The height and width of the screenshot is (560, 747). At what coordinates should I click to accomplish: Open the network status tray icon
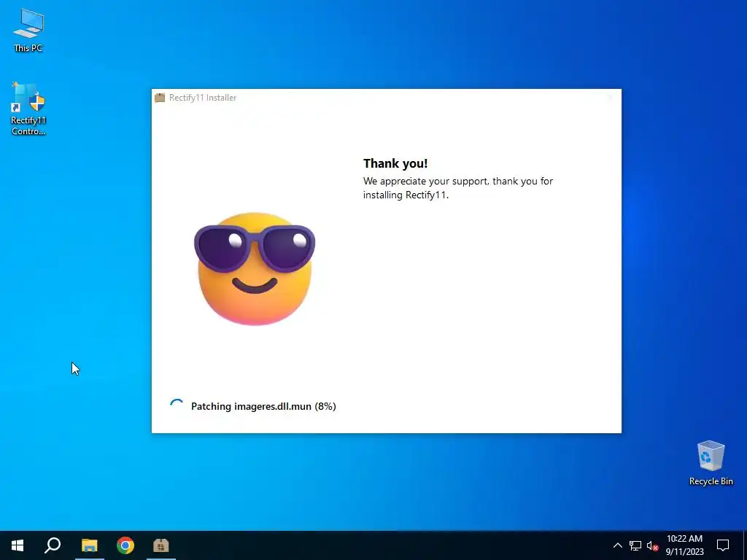pyautogui.click(x=635, y=545)
